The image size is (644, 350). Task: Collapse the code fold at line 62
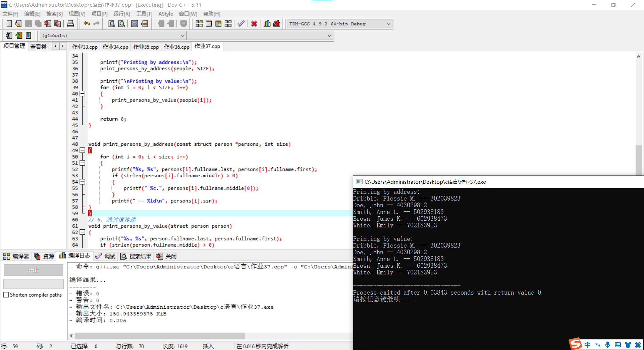(83, 232)
